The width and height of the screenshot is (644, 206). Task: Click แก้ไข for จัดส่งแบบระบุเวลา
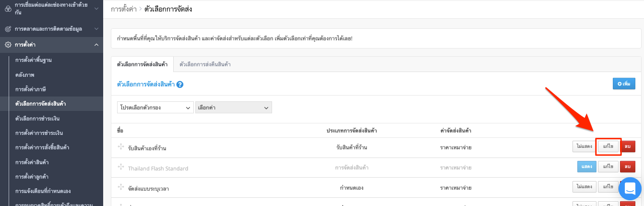pos(608,186)
